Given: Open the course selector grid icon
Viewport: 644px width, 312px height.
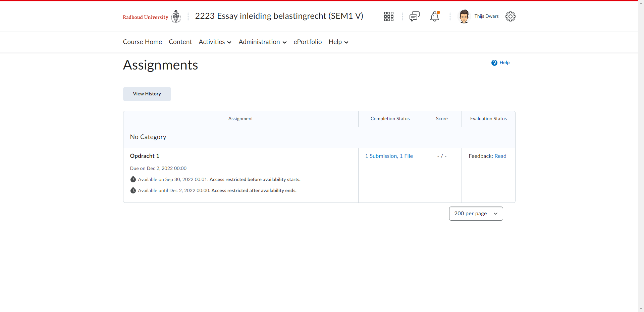Looking at the screenshot, I should click(x=388, y=16).
